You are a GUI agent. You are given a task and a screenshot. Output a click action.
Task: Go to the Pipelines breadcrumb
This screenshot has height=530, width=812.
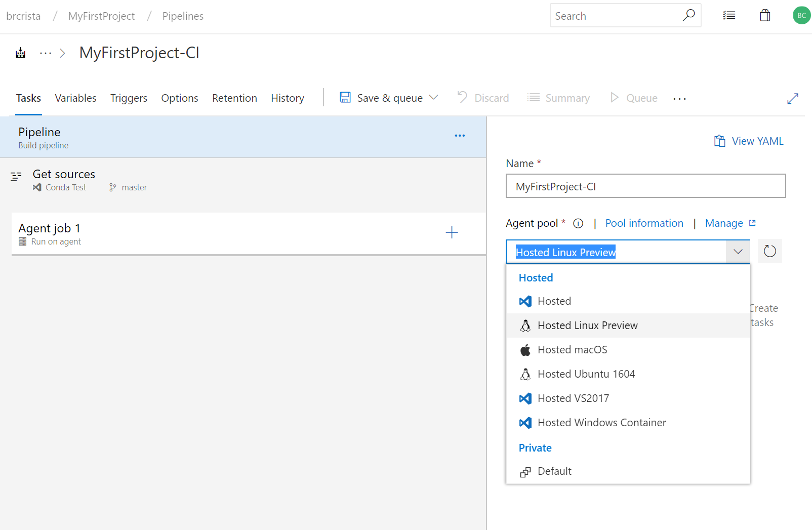click(183, 16)
